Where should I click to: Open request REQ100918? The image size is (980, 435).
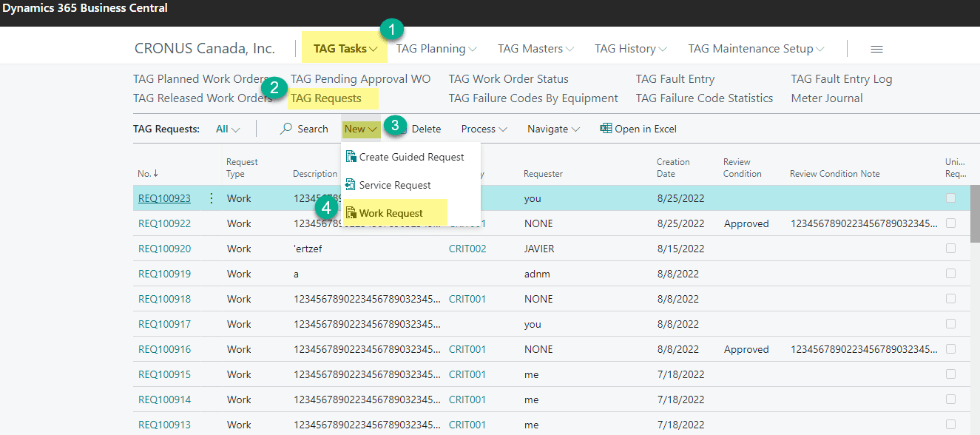click(164, 299)
